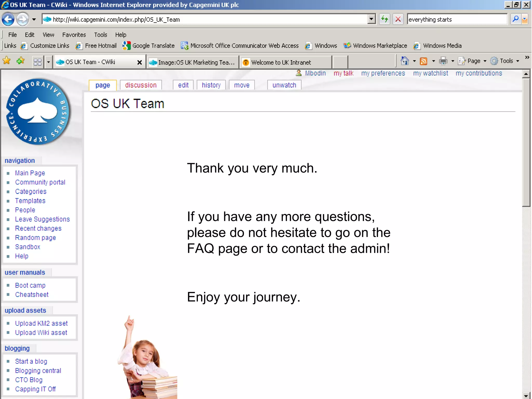Click the scrollbar down arrow

tap(526, 396)
